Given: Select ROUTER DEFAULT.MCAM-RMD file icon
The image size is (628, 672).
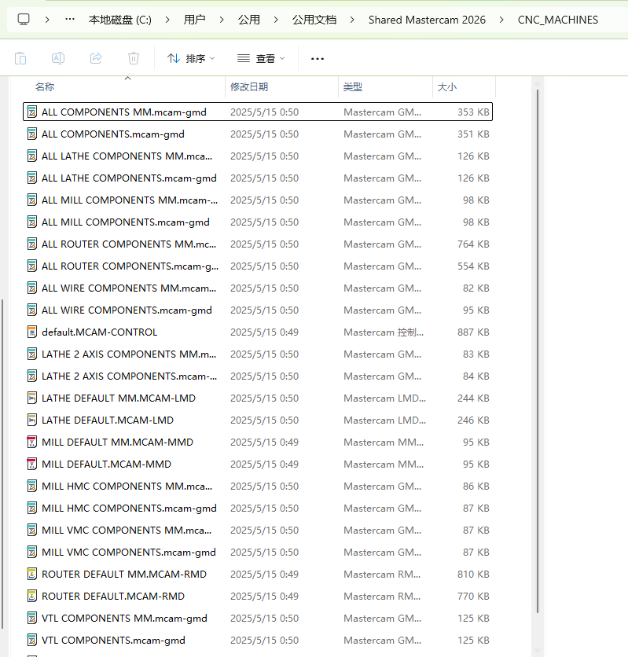Looking at the screenshot, I should click(x=31, y=596).
